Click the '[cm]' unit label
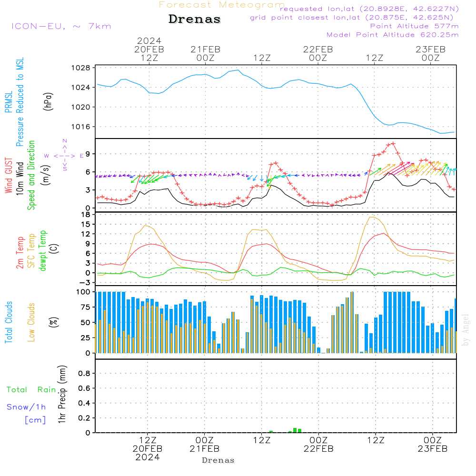 coord(35,420)
